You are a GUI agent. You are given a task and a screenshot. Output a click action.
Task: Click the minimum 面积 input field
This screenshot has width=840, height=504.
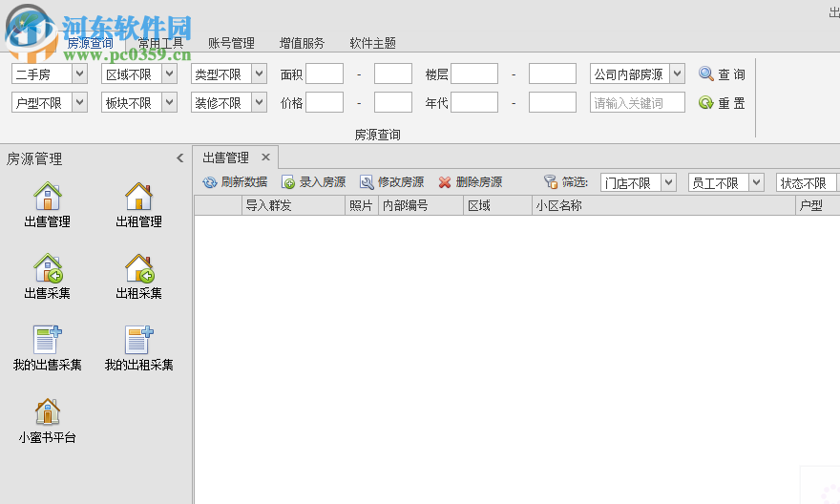325,73
